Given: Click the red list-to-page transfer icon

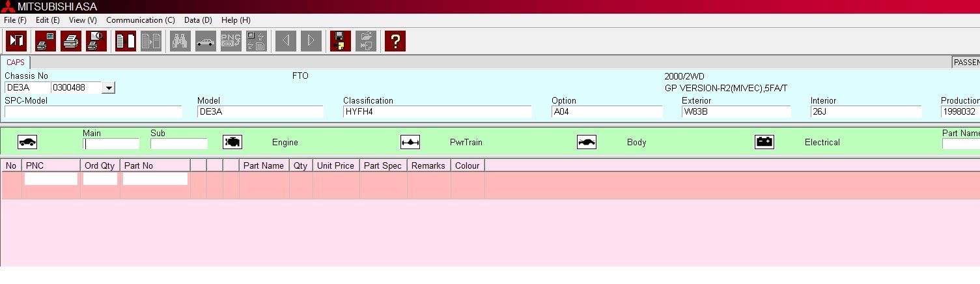Looking at the screenshot, I should click(x=126, y=41).
